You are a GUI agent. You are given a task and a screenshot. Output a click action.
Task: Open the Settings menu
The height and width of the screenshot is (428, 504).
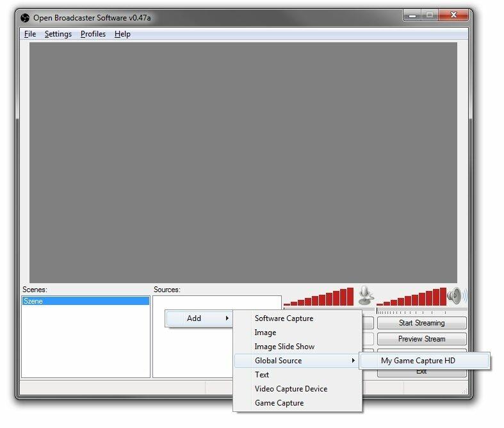pyautogui.click(x=58, y=34)
